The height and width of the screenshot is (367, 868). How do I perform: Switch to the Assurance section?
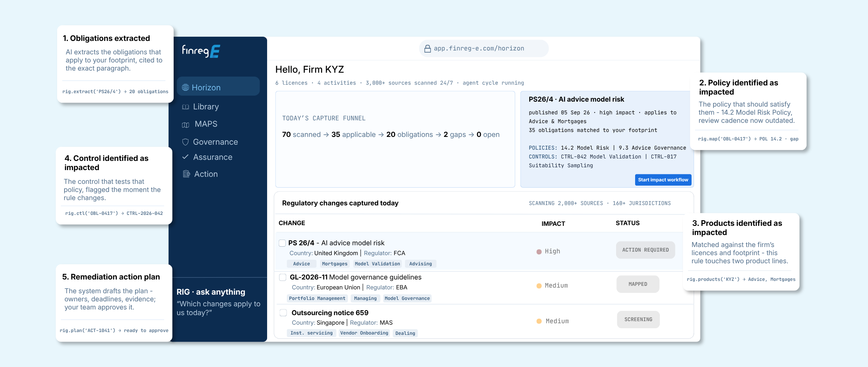point(213,157)
